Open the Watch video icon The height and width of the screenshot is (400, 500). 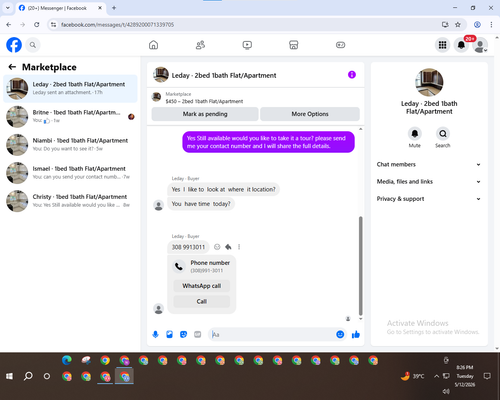click(247, 45)
